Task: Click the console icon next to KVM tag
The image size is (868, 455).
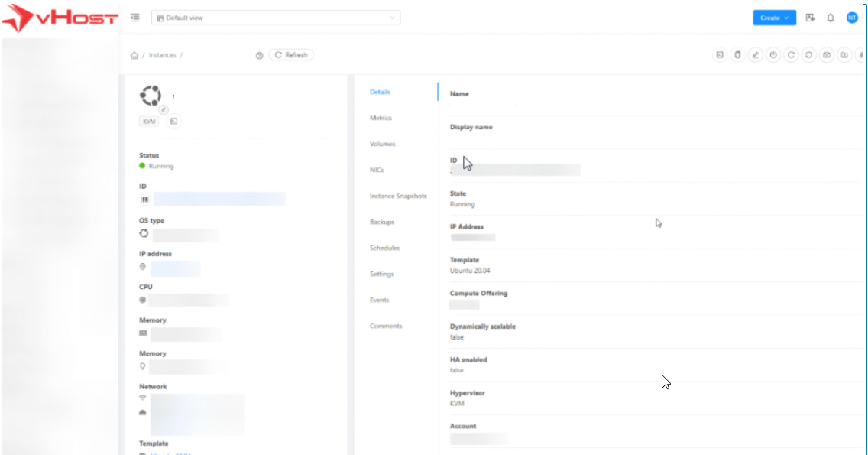Action: pos(173,121)
